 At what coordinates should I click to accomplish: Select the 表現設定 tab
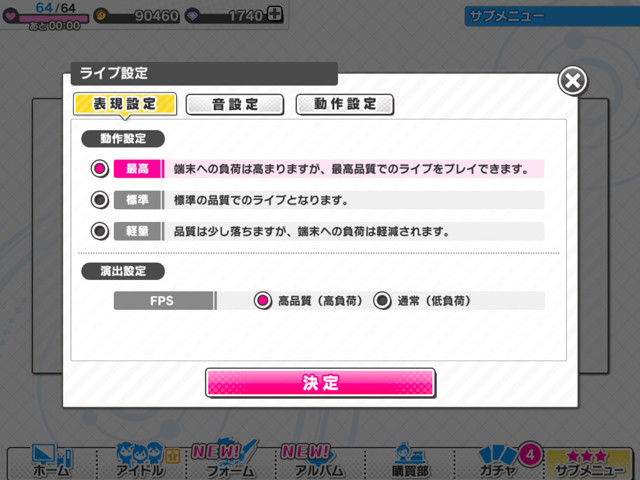(125, 104)
